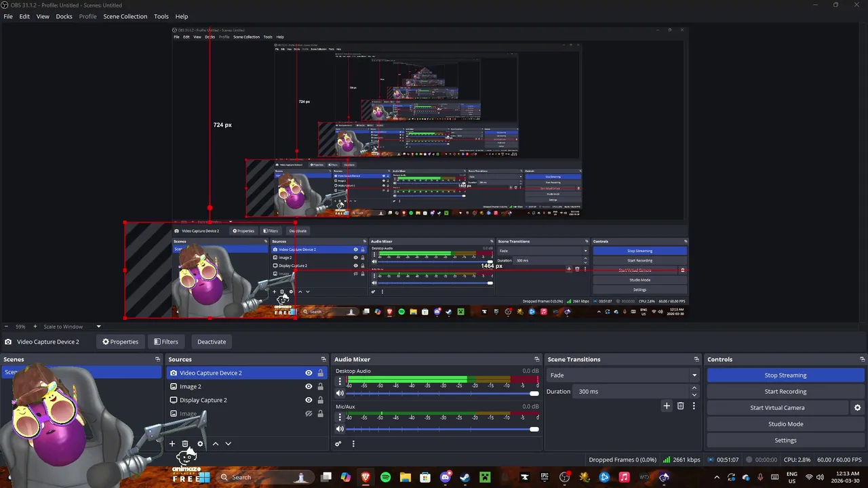
Task: Add a new source with the plus icon
Action: pos(172,444)
